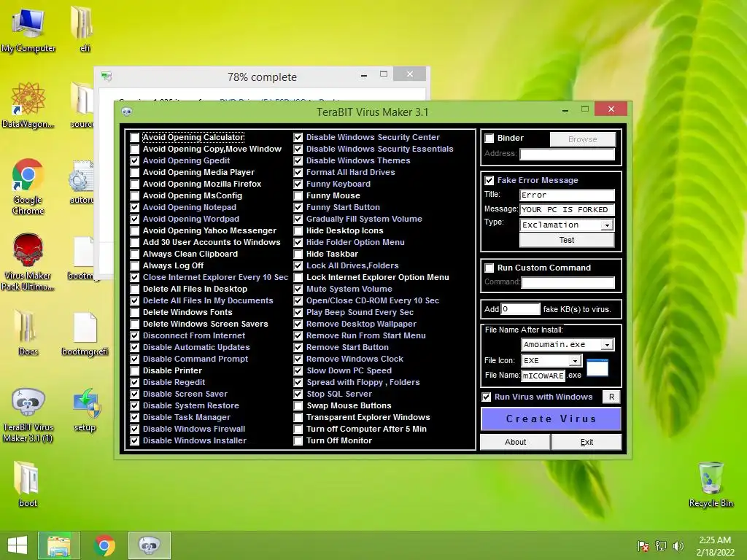Toggle Avoid Opening Calculator checkbox

pyautogui.click(x=135, y=138)
